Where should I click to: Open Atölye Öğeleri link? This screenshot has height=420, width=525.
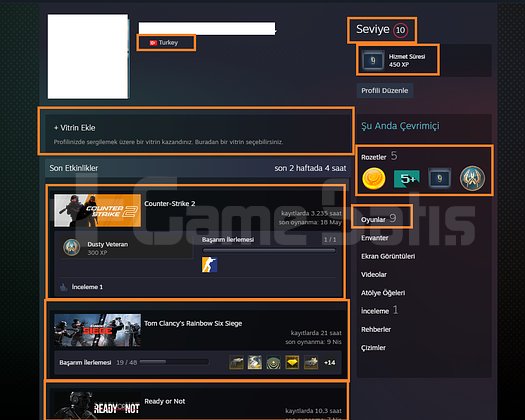(x=383, y=293)
